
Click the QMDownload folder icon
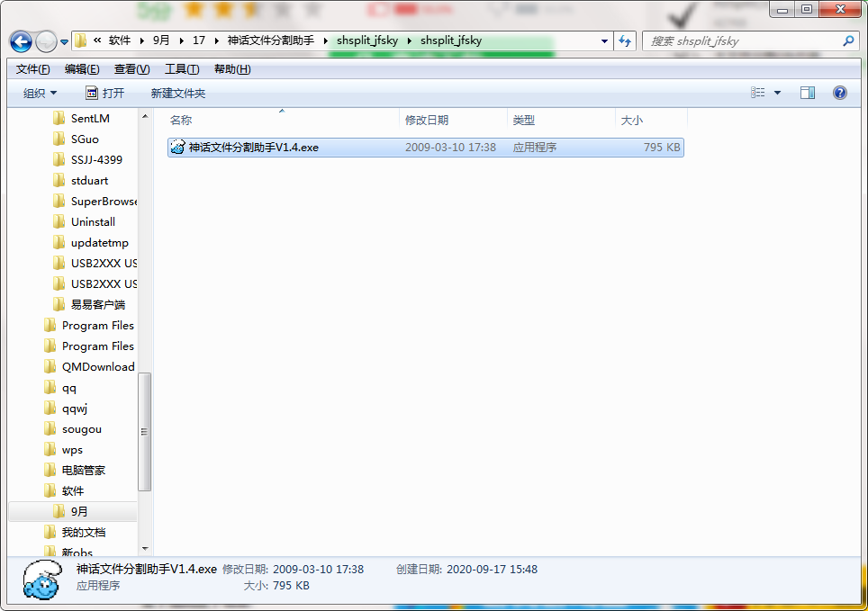point(50,366)
